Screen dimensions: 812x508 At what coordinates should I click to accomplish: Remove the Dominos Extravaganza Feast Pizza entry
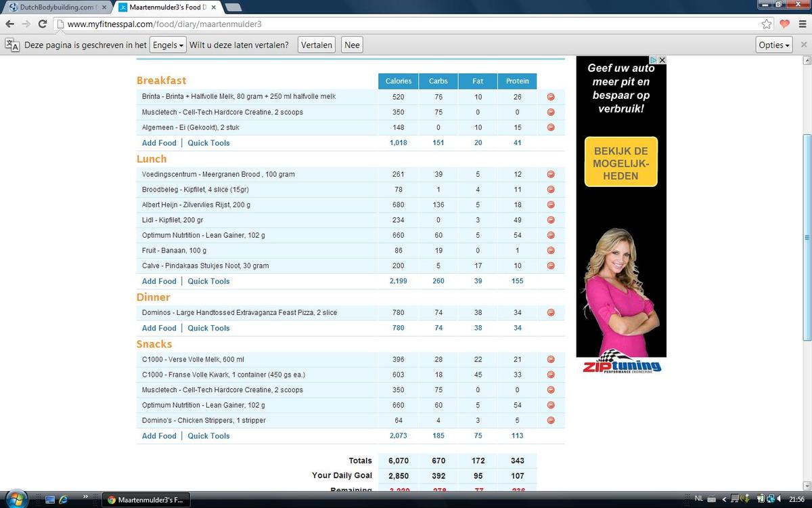click(551, 312)
